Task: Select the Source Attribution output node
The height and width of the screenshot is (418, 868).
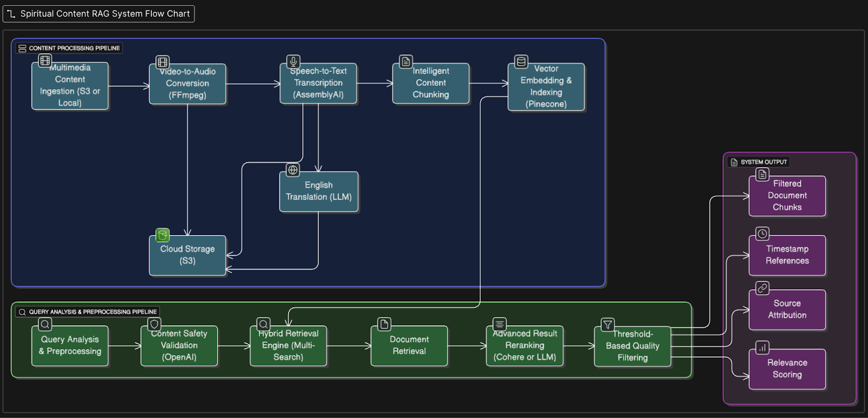Action: (787, 309)
